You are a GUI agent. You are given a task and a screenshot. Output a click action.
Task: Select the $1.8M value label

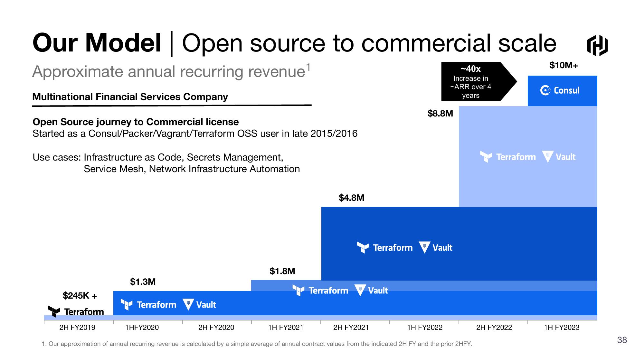tap(282, 271)
